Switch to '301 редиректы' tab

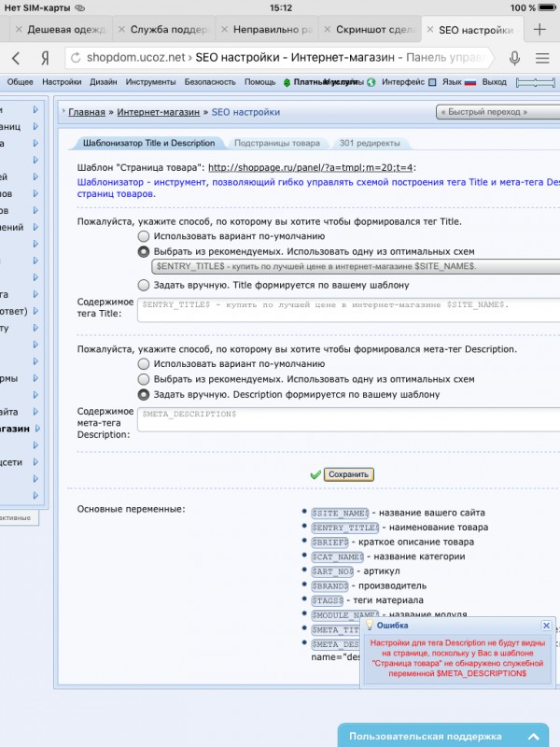370,143
